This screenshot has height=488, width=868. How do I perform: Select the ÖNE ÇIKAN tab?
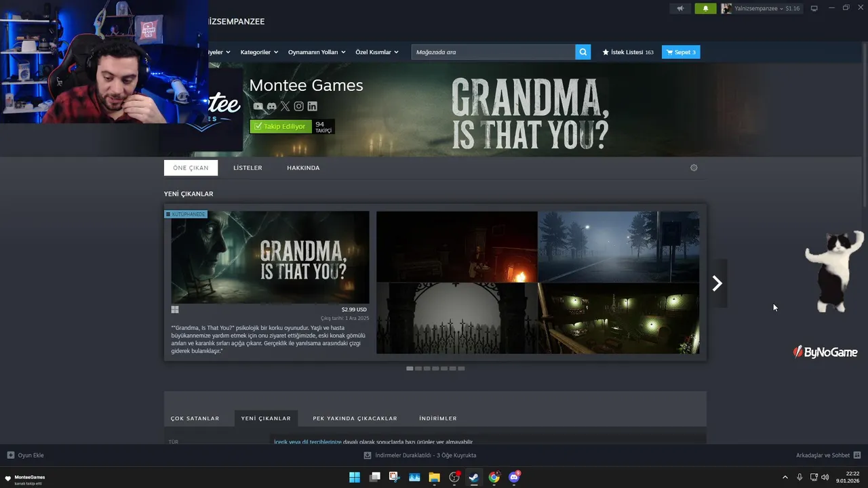coord(191,168)
